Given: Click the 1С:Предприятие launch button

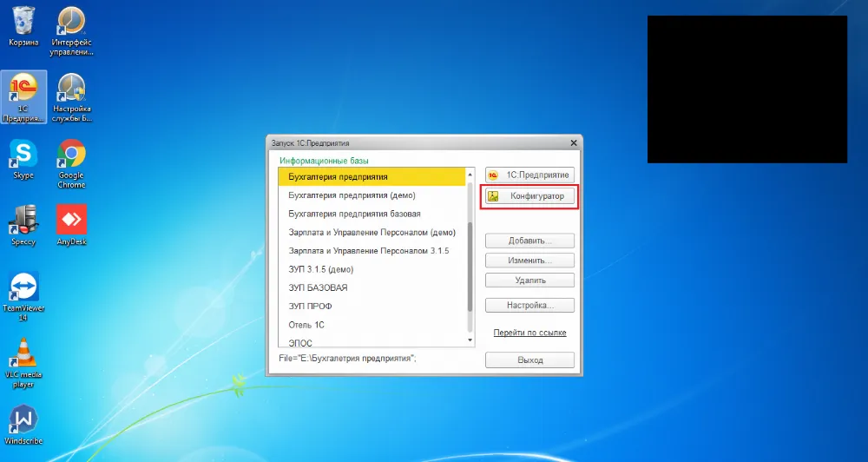Looking at the screenshot, I should tap(529, 175).
